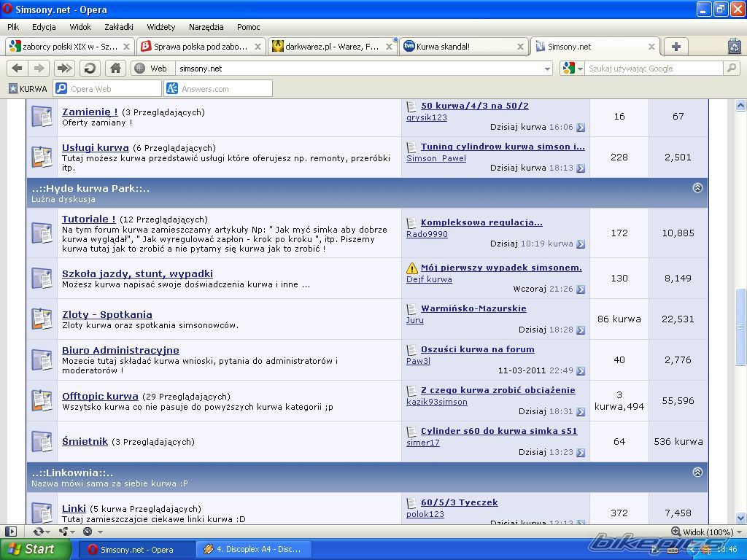The image size is (747, 560).
Task: Open the KURWA bookmark in bookmarks bar
Action: coord(28,88)
